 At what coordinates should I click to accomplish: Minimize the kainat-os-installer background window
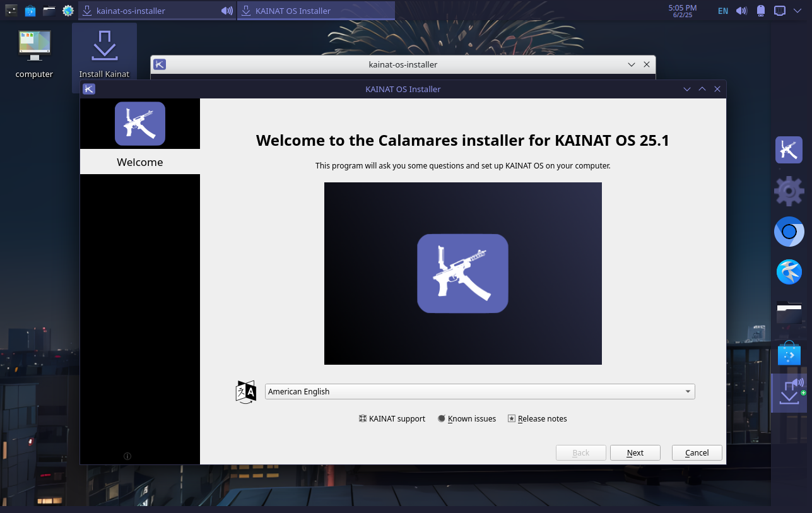click(632, 64)
